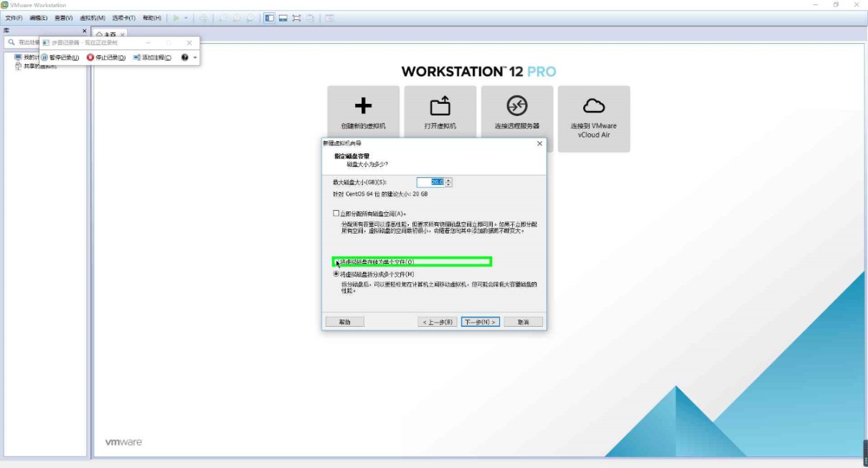Click the take snapshot clock icon

click(223, 18)
